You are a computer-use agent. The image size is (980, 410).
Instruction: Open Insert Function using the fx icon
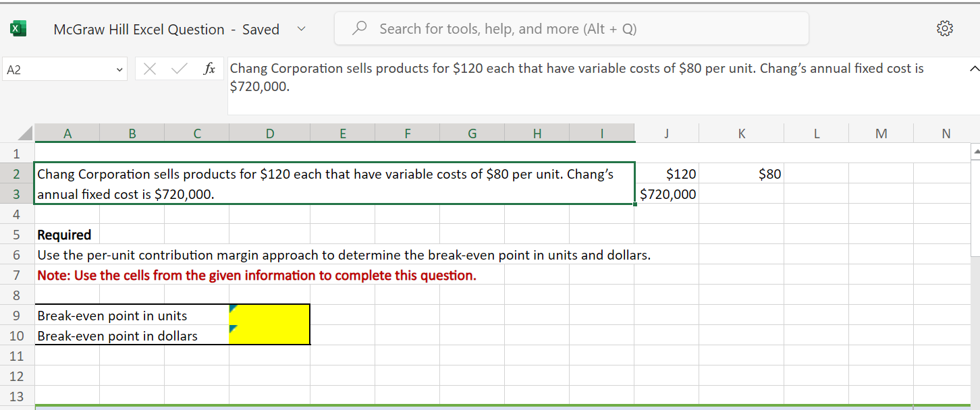[209, 68]
